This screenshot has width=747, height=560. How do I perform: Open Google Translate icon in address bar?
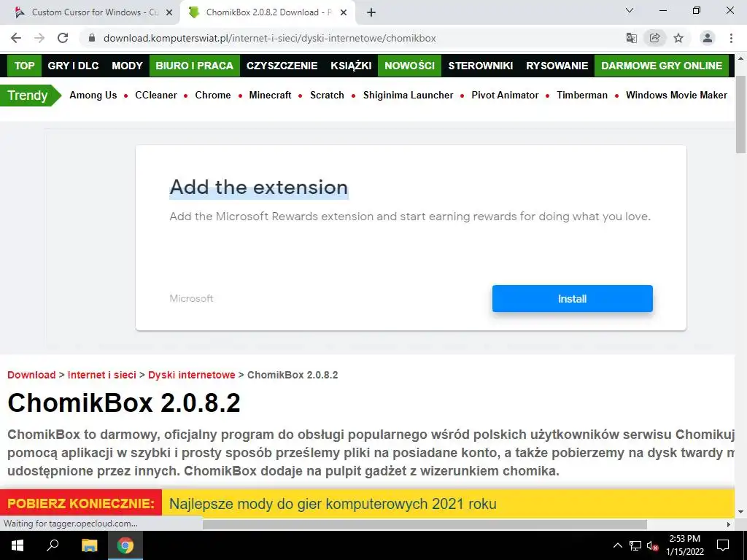(631, 38)
